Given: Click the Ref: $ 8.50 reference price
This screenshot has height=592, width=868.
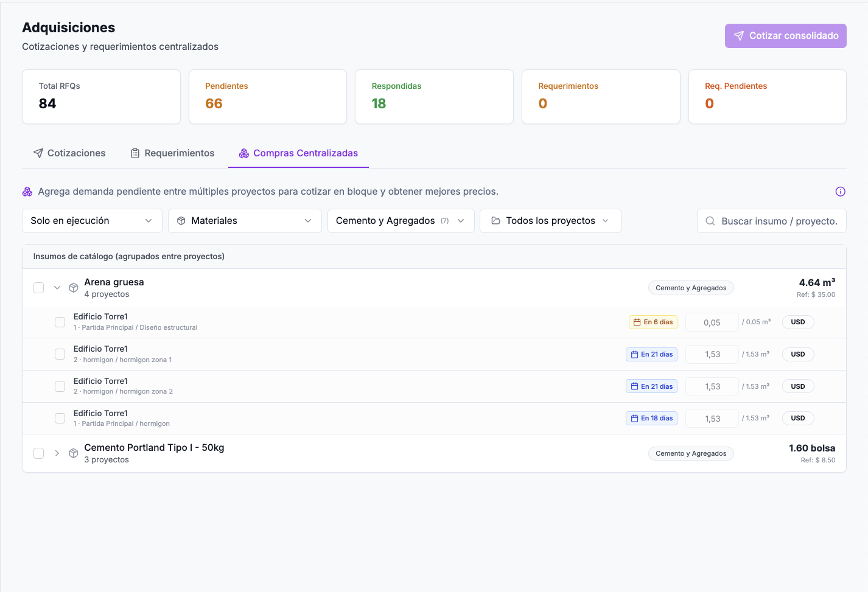Looking at the screenshot, I should pyautogui.click(x=818, y=460).
